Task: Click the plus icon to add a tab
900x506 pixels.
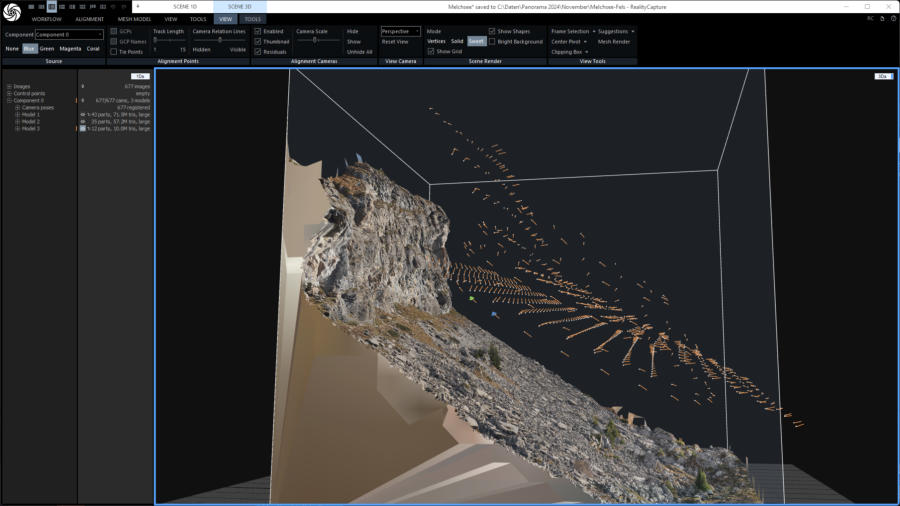Action: 137,6
